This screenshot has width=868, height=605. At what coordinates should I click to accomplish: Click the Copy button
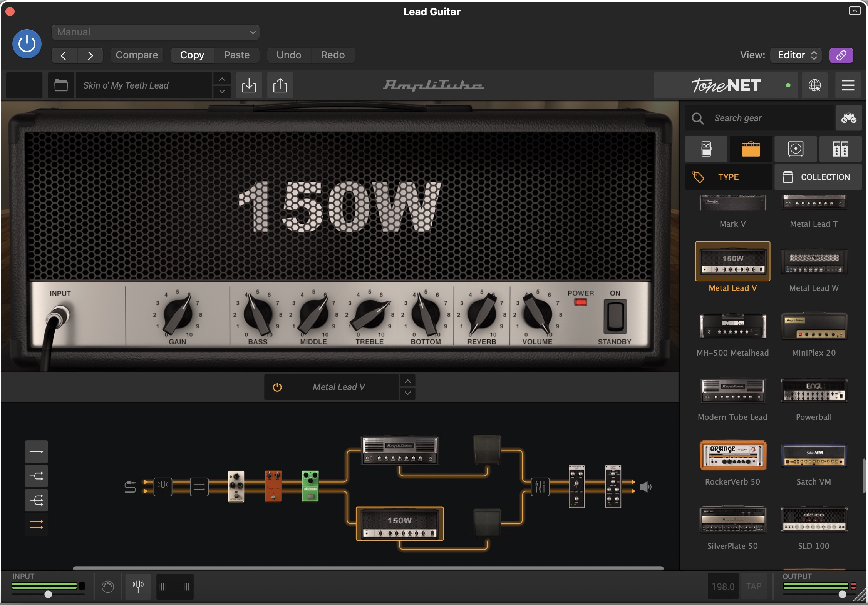click(x=192, y=55)
